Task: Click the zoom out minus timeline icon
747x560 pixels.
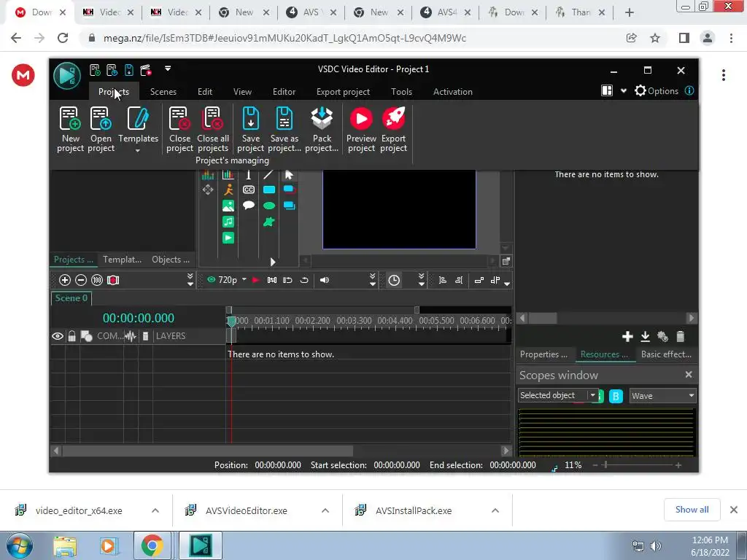Action: point(81,280)
